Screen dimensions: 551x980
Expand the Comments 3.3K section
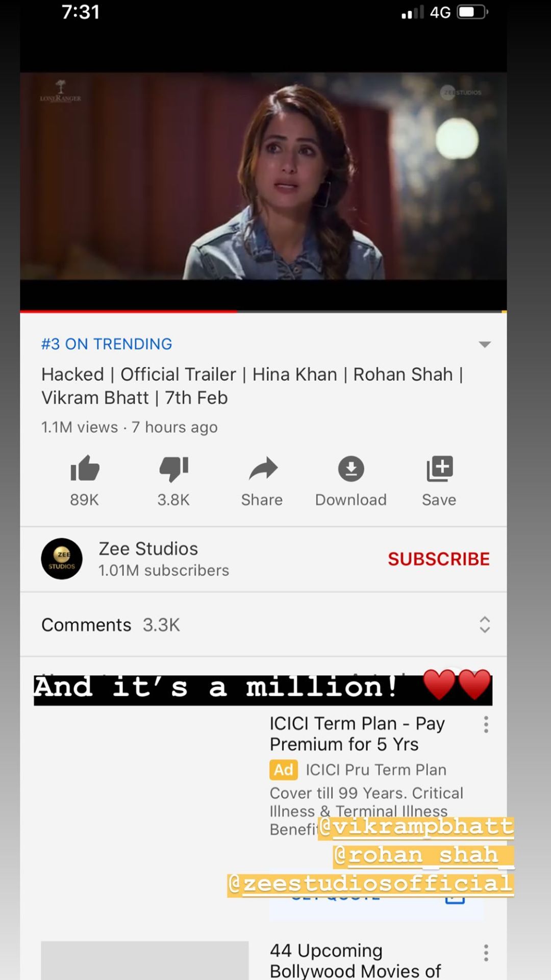pyautogui.click(x=263, y=625)
